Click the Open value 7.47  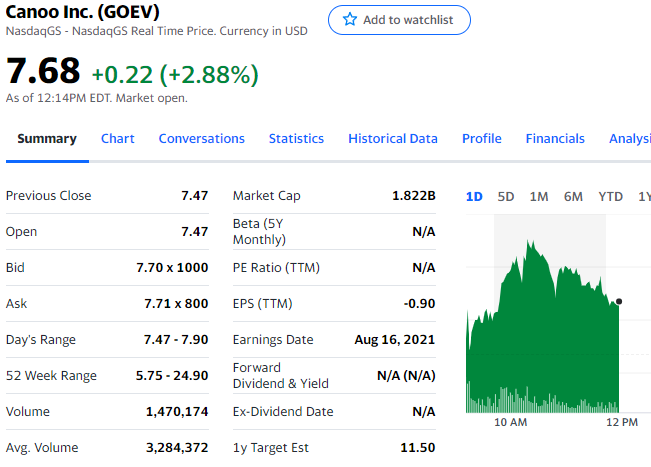[195, 231]
